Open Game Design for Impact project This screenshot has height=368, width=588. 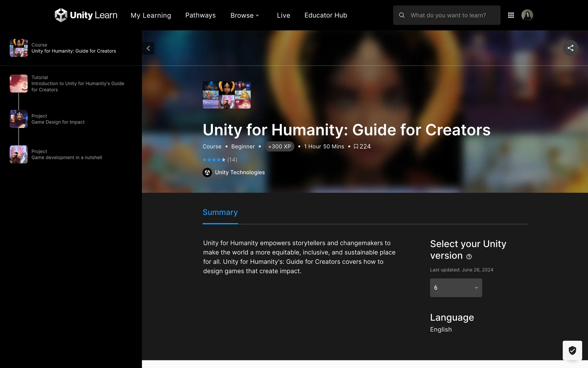[x=58, y=122]
